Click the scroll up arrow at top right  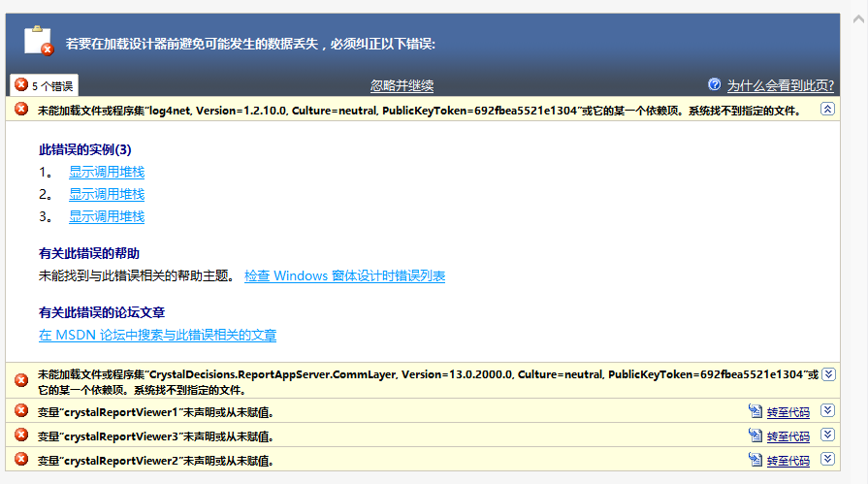click(858, 19)
